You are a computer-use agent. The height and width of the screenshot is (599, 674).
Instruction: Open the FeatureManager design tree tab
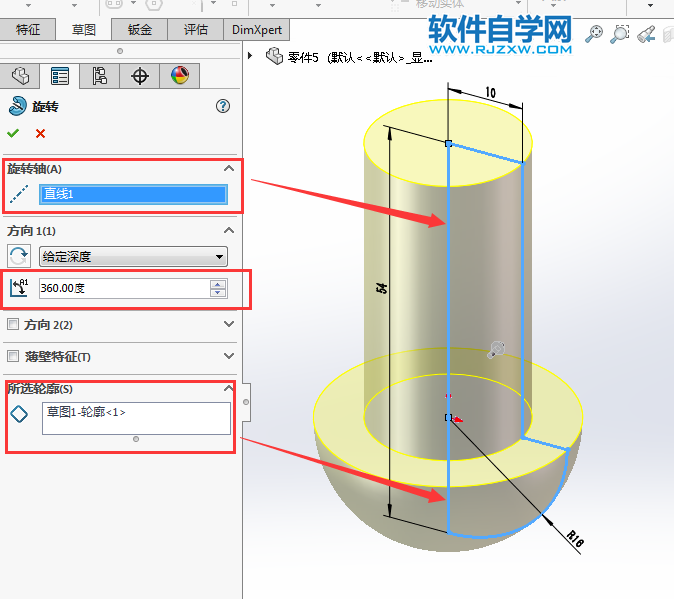pyautogui.click(x=20, y=76)
